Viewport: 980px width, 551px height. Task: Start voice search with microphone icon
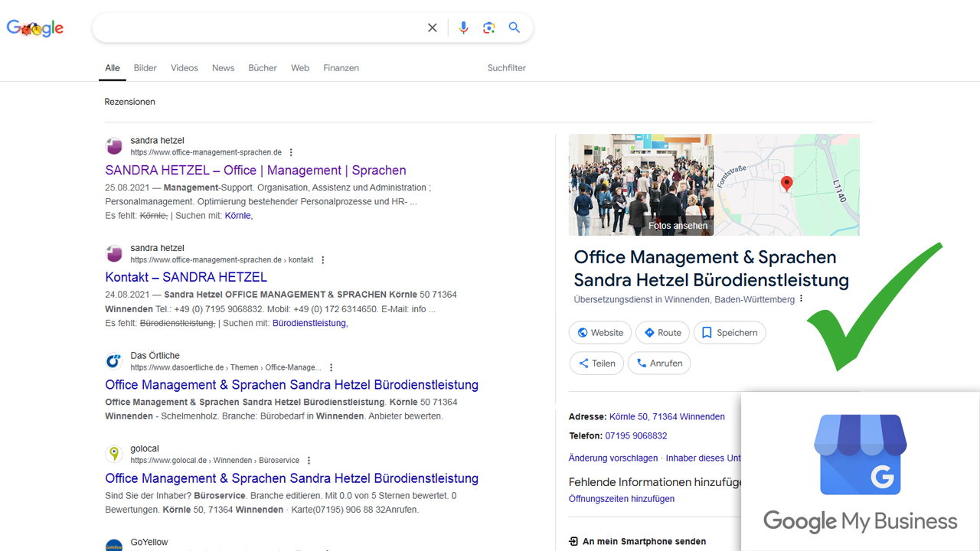click(x=463, y=28)
